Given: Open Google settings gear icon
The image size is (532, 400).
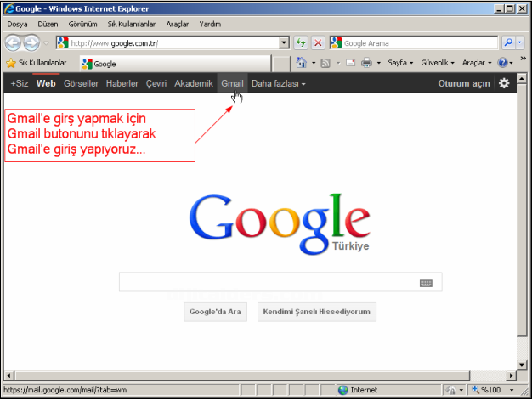Looking at the screenshot, I should point(504,83).
